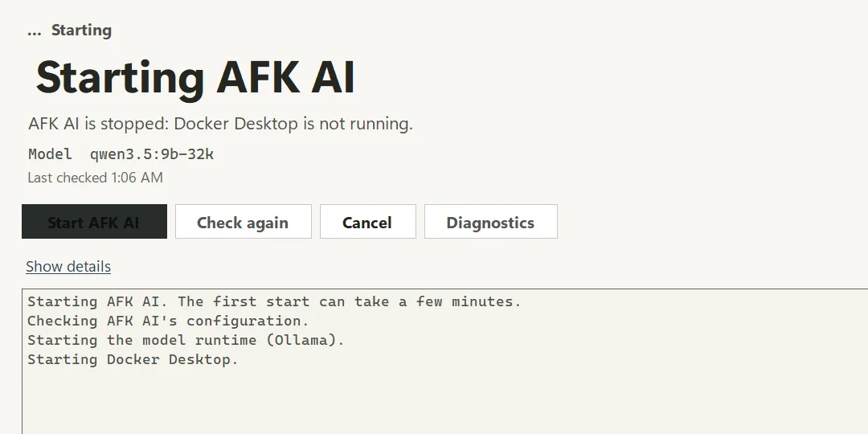This screenshot has width=868, height=434.
Task: Click the Start AFK AI button
Action: tap(94, 222)
